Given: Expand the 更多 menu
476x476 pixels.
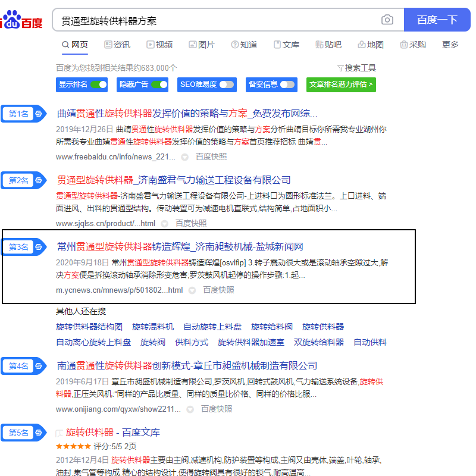Looking at the screenshot, I should point(450,45).
